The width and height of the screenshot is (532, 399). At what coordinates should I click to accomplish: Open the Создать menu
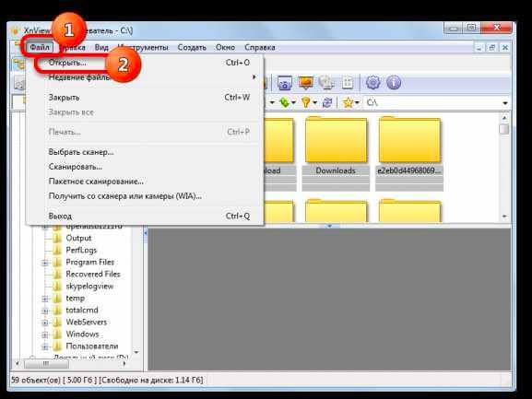coord(192,48)
